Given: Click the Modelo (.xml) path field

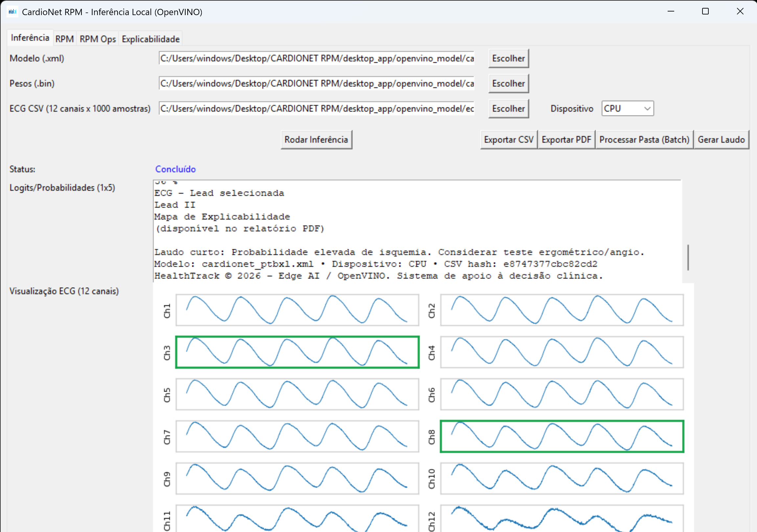Looking at the screenshot, I should tap(316, 58).
